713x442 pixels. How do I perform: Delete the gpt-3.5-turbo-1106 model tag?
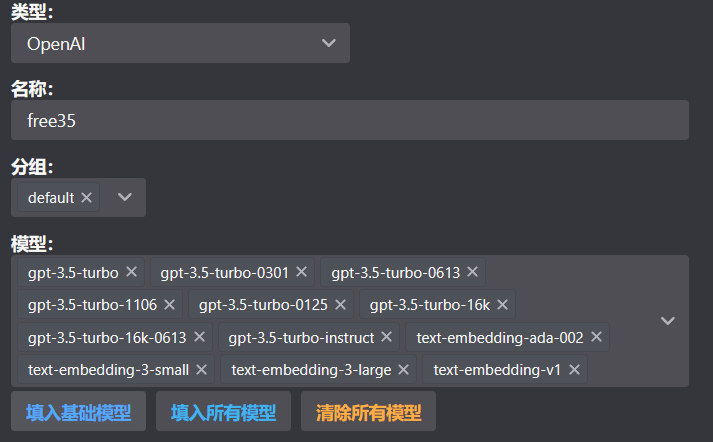tap(170, 304)
